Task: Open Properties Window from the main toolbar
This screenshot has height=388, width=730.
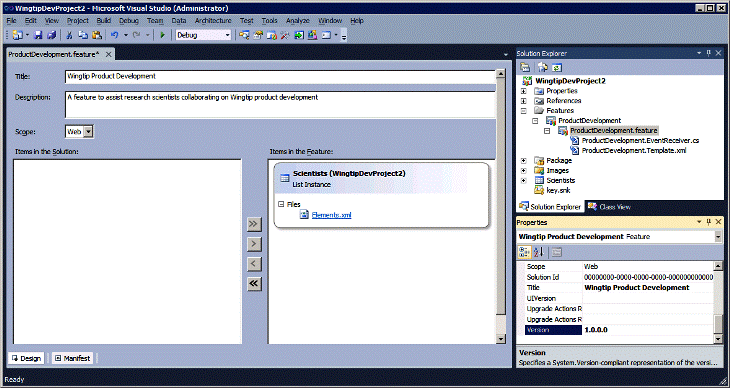Action: 258,35
